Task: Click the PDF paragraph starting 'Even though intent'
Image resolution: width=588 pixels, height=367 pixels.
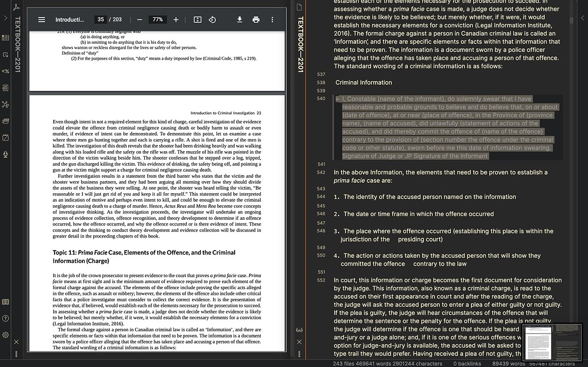Action: 157,146
